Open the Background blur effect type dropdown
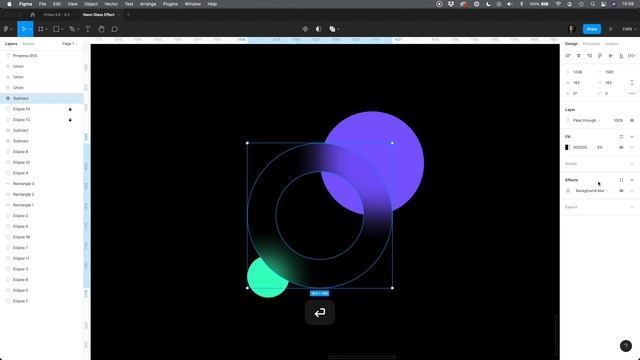Image resolution: width=640 pixels, height=360 pixels. point(592,191)
